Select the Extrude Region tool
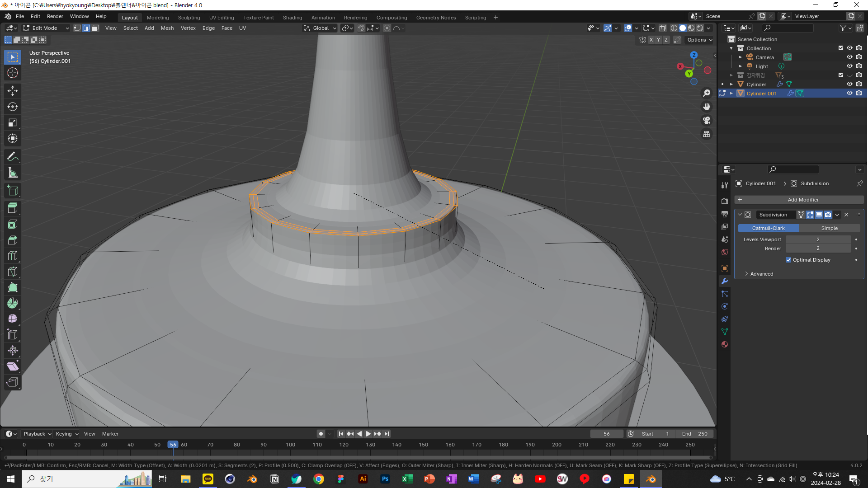The image size is (868, 488). 13,208
